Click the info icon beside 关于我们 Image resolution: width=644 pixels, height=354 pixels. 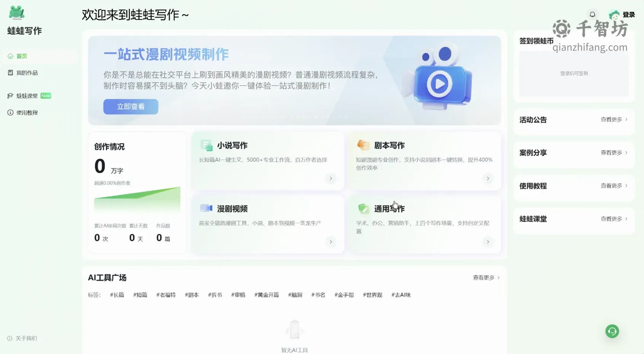(10, 338)
